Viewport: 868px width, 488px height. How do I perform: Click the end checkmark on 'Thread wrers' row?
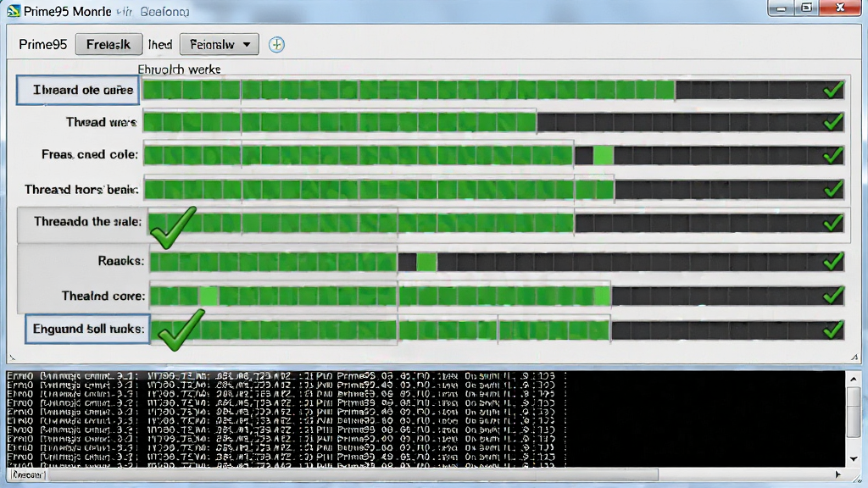pyautogui.click(x=833, y=122)
